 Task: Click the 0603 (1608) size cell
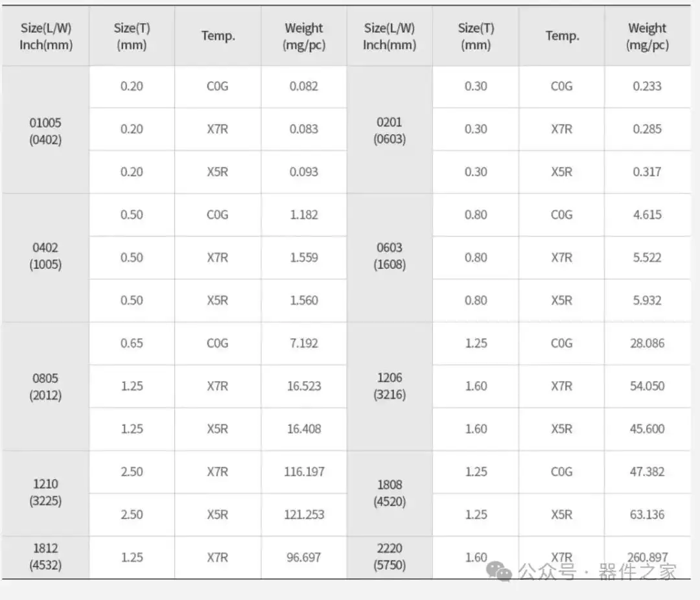coord(390,257)
